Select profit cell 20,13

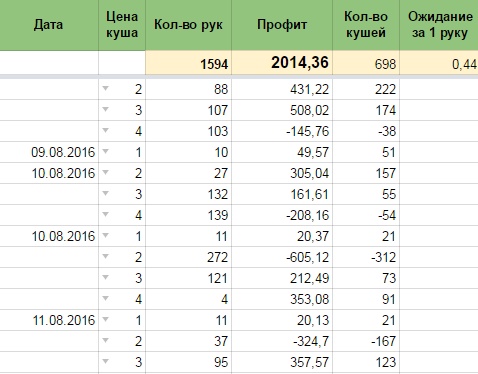coord(282,320)
